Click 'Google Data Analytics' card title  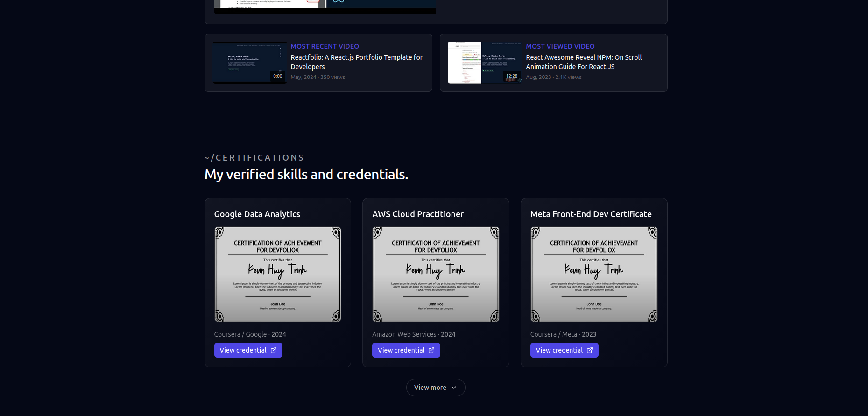[257, 214]
